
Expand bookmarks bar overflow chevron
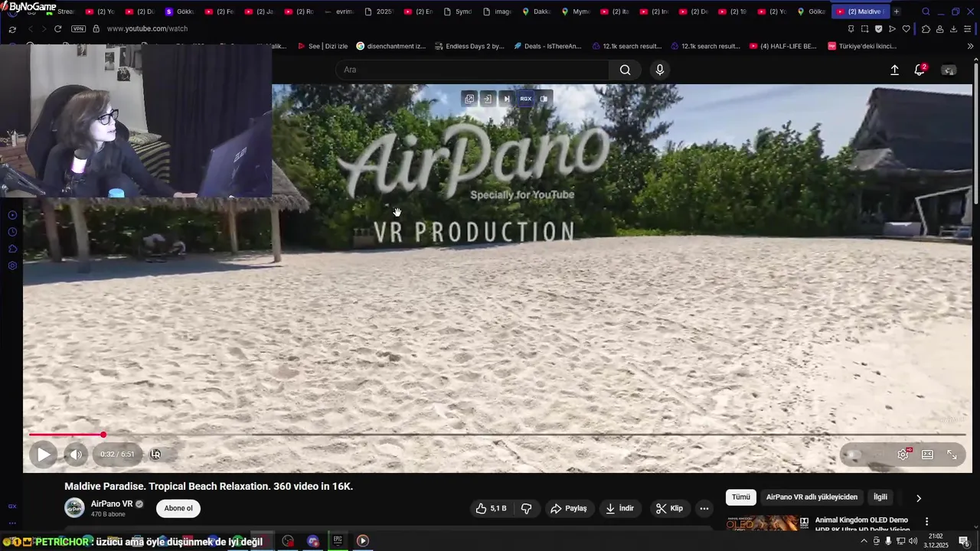[x=970, y=46]
